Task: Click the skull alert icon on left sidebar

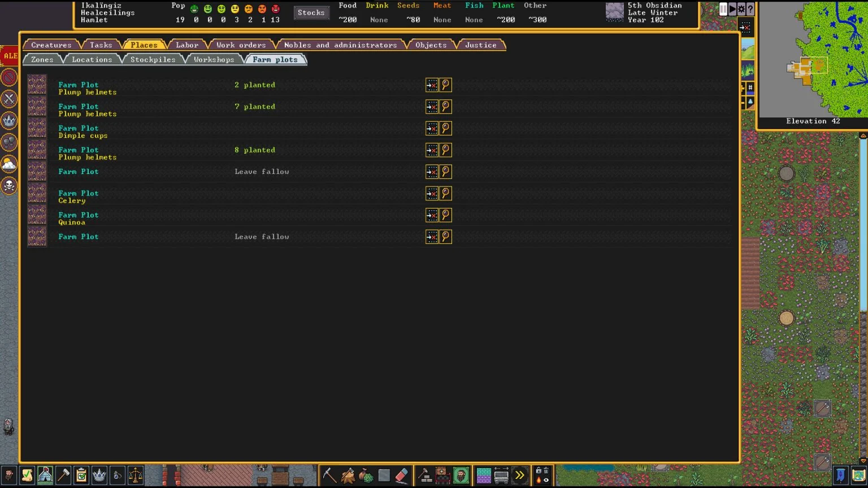Action: click(x=9, y=186)
